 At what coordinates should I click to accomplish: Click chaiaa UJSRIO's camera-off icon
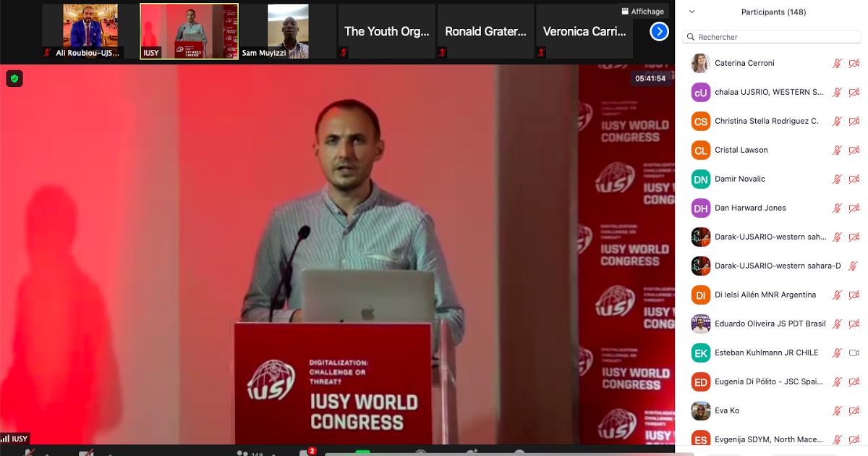pyautogui.click(x=854, y=92)
